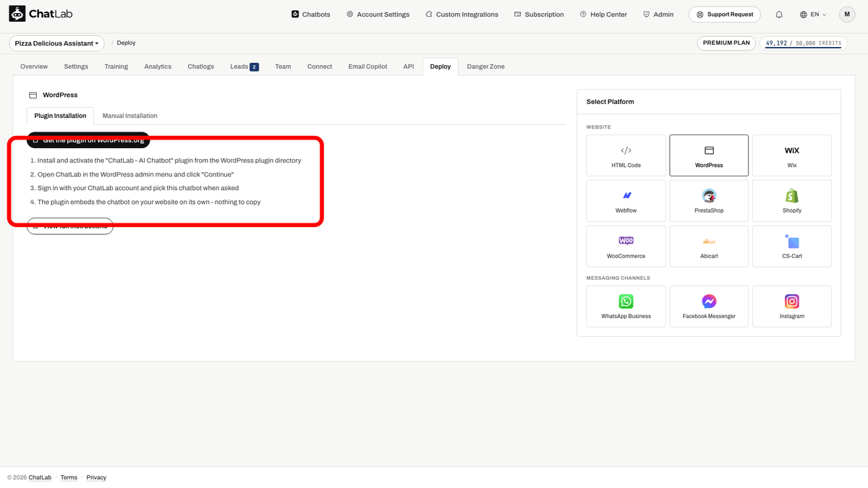This screenshot has width=868, height=488.
Task: Switch to the Connect tab
Action: pos(320,67)
